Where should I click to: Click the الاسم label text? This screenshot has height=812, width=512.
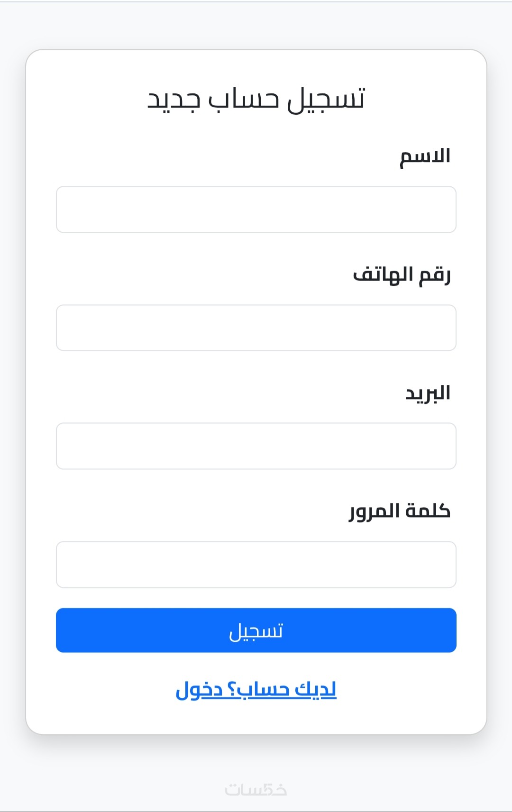(425, 156)
